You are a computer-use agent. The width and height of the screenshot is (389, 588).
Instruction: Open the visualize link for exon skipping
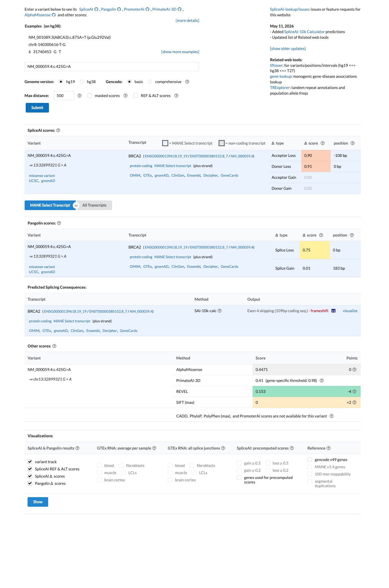click(x=350, y=311)
